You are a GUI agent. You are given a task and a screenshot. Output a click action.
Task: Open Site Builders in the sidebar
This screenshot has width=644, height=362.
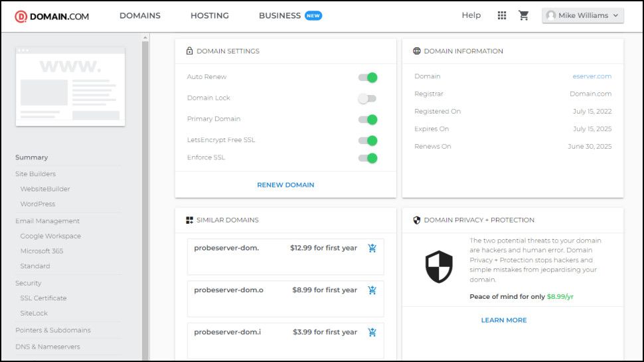(35, 174)
